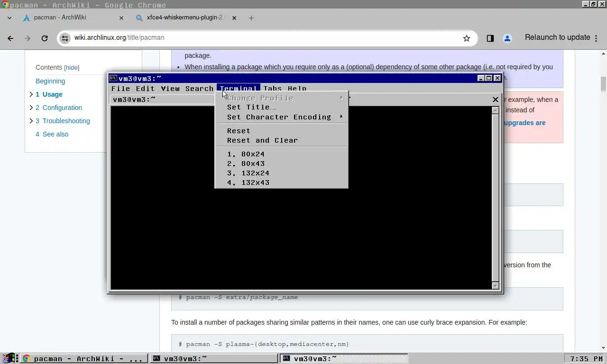Switch to xfce4-whiskermenu-plugin browser tab
The image size is (607, 364).
[x=186, y=18]
